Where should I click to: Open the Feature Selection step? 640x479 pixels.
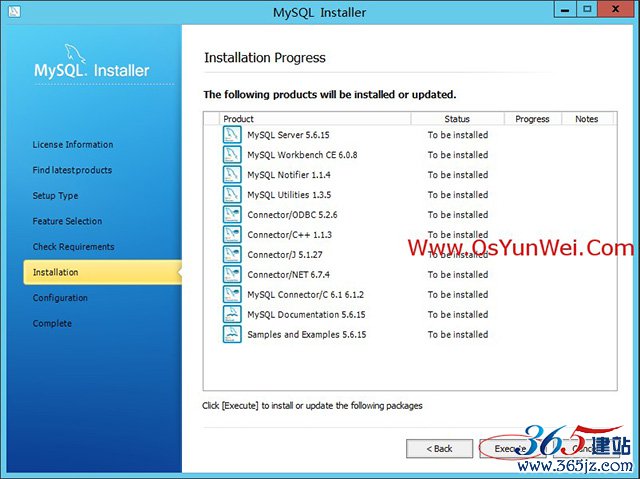tap(67, 221)
